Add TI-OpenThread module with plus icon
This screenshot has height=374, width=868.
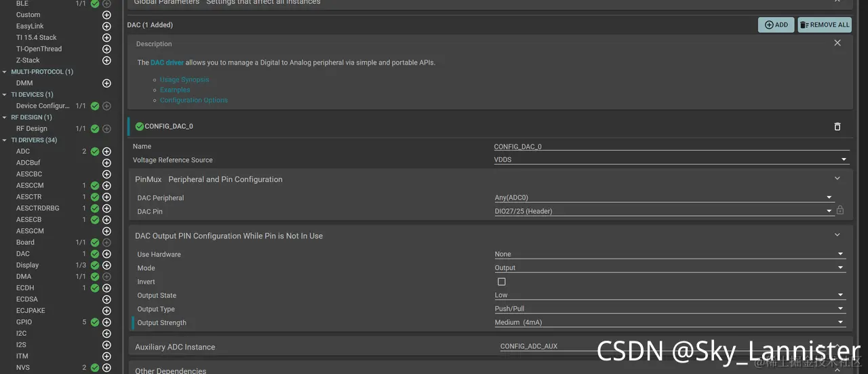[106, 49]
